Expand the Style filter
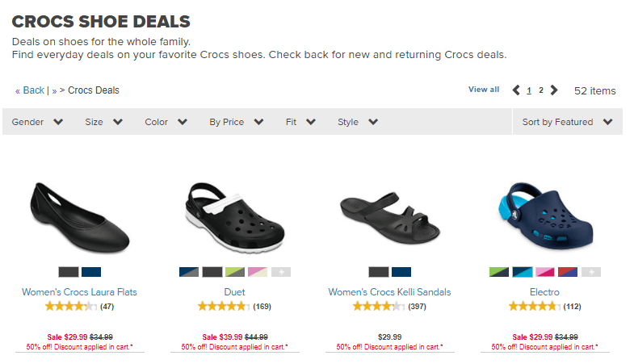634x364 pixels. coord(358,122)
